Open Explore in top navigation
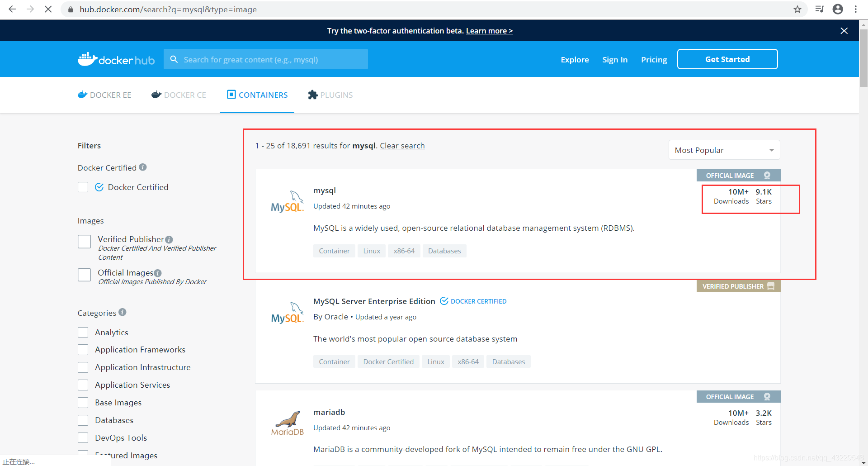This screenshot has height=466, width=868. pos(575,60)
